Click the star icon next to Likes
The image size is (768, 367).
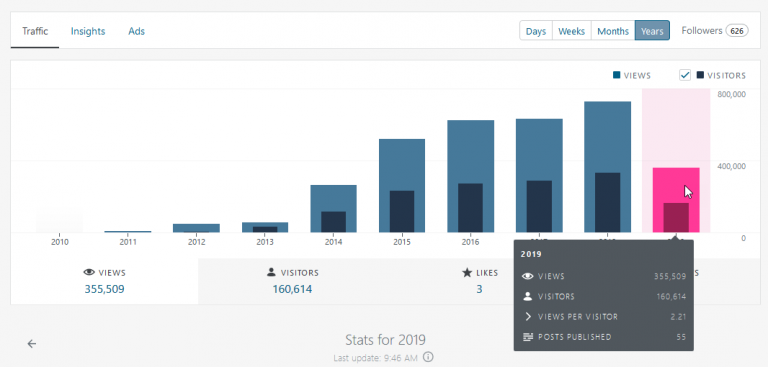(467, 272)
